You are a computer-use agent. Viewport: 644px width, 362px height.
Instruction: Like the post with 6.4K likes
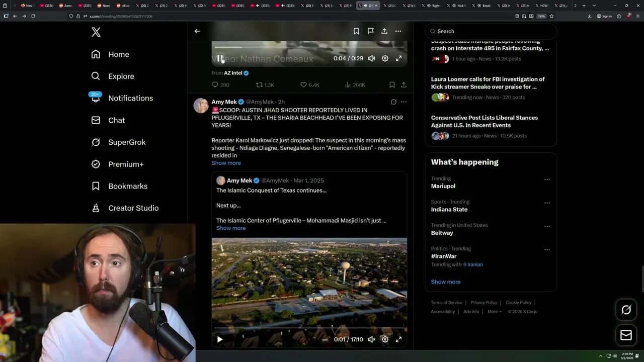tap(310, 85)
